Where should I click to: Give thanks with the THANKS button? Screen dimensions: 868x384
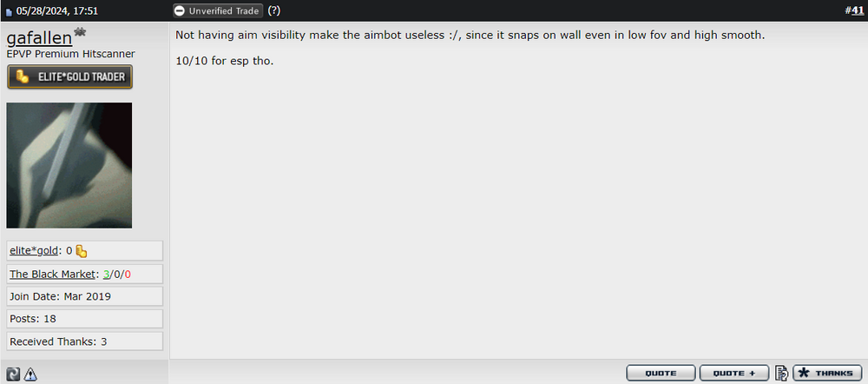827,373
